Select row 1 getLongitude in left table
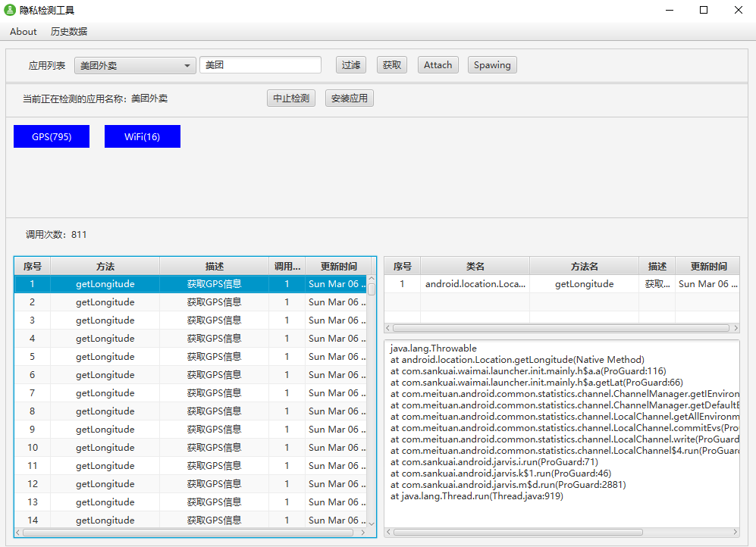Image resolution: width=756 pixels, height=547 pixels. click(190, 284)
